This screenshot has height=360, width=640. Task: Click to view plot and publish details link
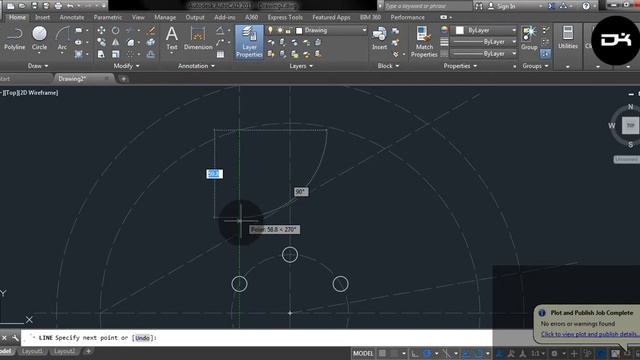(x=590, y=334)
